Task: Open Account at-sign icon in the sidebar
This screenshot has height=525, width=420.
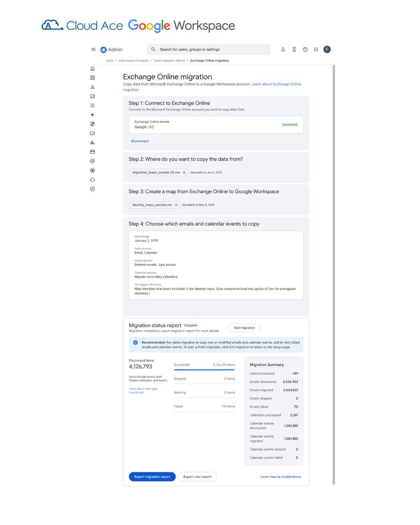Action: 92,161
